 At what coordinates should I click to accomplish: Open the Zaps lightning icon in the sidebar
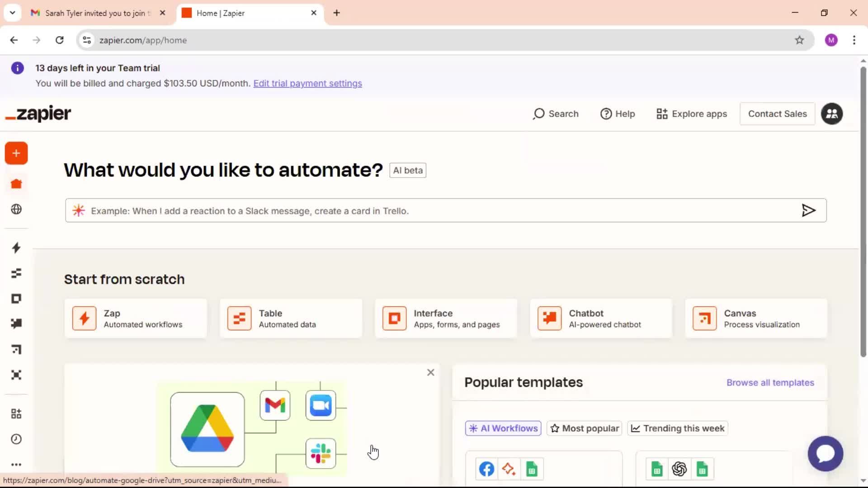16,248
